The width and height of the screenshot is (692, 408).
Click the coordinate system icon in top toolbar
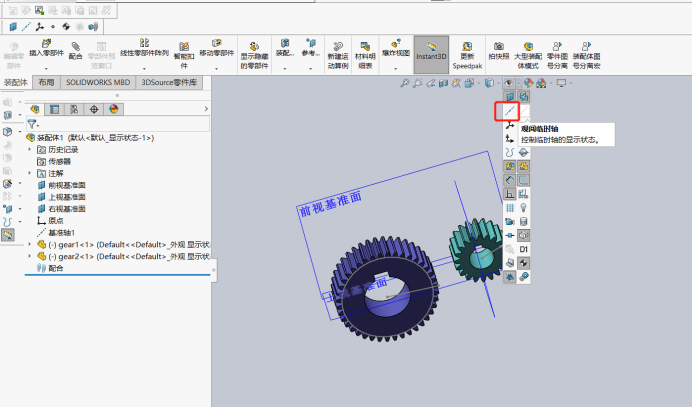click(x=40, y=27)
